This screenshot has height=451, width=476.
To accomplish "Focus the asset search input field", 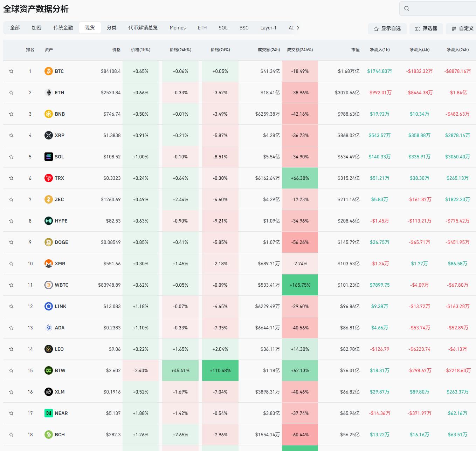I will coord(438,8).
